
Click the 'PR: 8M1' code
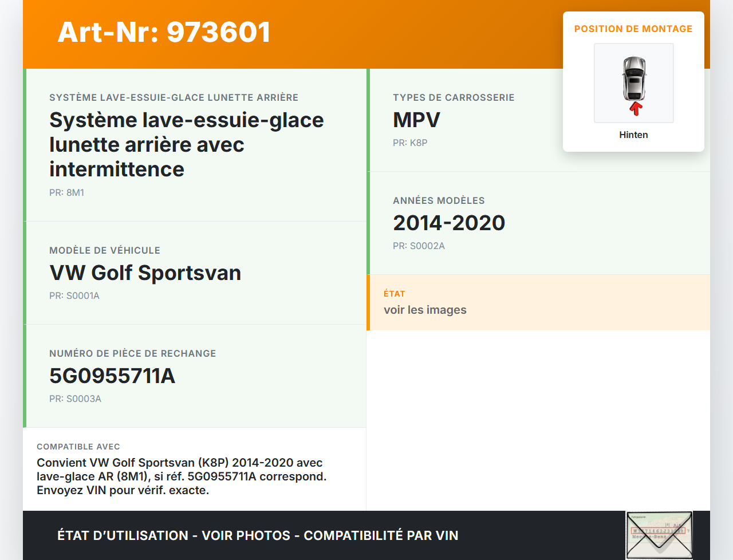tap(66, 192)
